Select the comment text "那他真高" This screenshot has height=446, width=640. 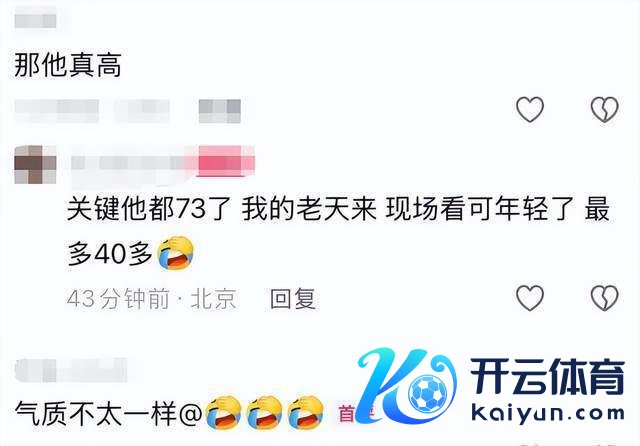(68, 65)
